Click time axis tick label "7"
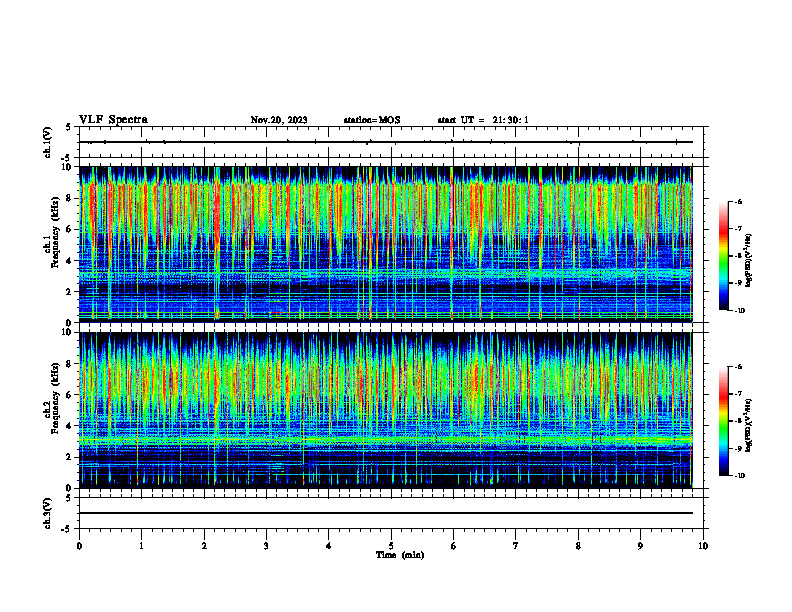The height and width of the screenshot is (612, 792). [516, 546]
